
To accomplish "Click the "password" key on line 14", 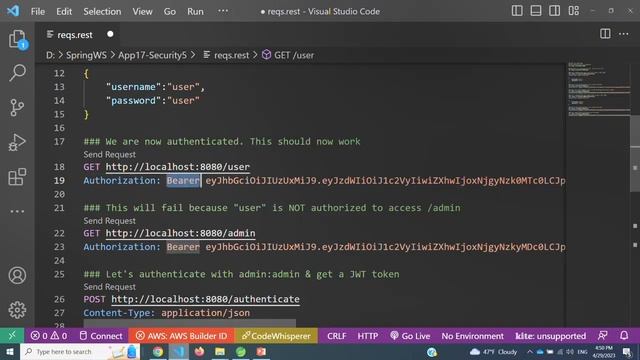I will 133,100.
